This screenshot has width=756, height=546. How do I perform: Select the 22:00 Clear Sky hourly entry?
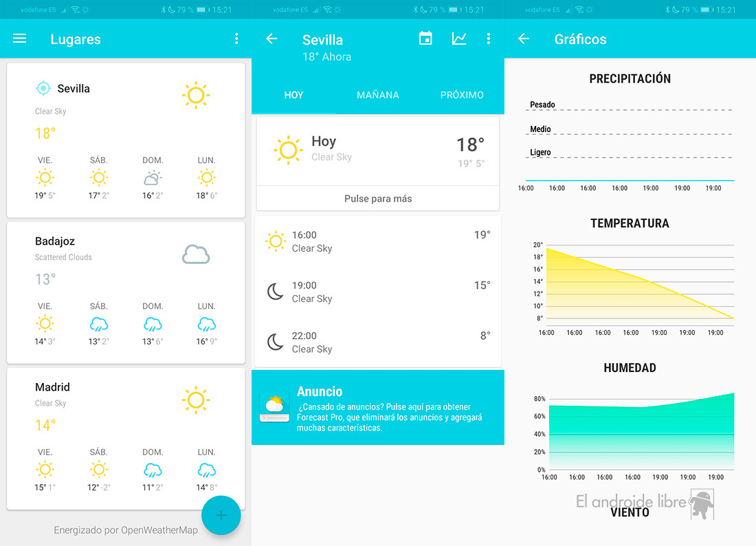377,342
